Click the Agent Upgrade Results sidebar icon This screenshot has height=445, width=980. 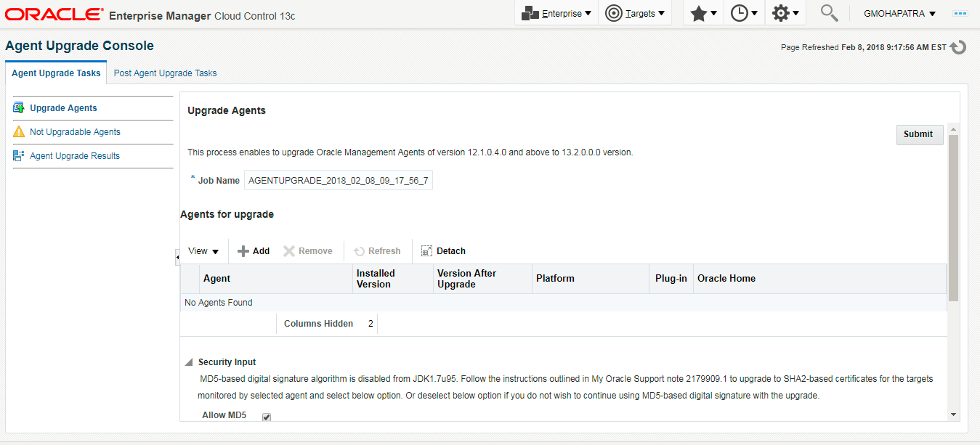tap(19, 155)
